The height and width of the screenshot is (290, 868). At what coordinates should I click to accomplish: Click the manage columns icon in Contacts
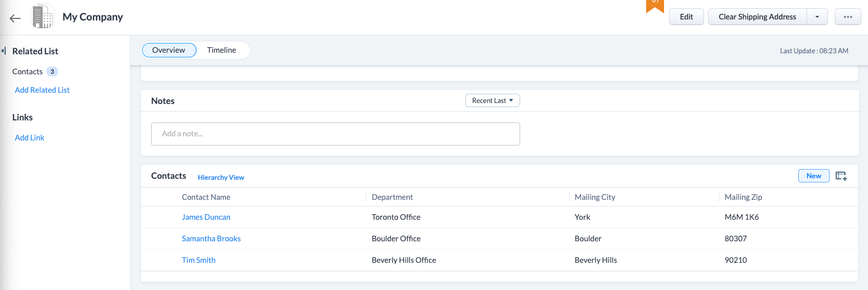coord(841,176)
